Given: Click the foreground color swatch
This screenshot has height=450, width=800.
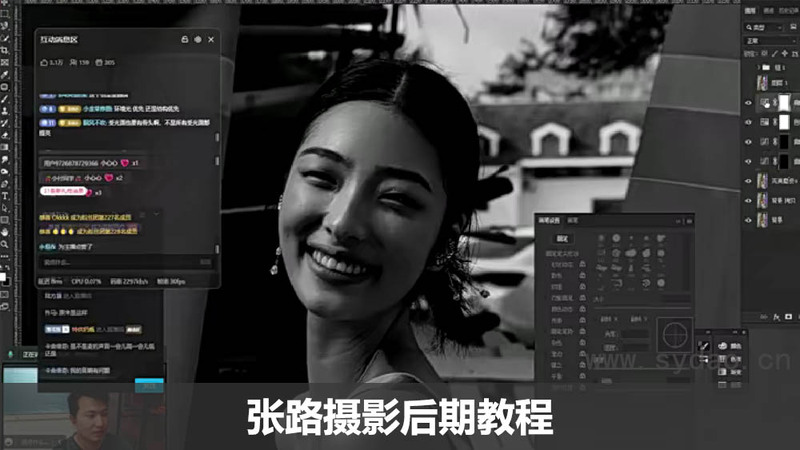Looking at the screenshot, I should (3, 277).
